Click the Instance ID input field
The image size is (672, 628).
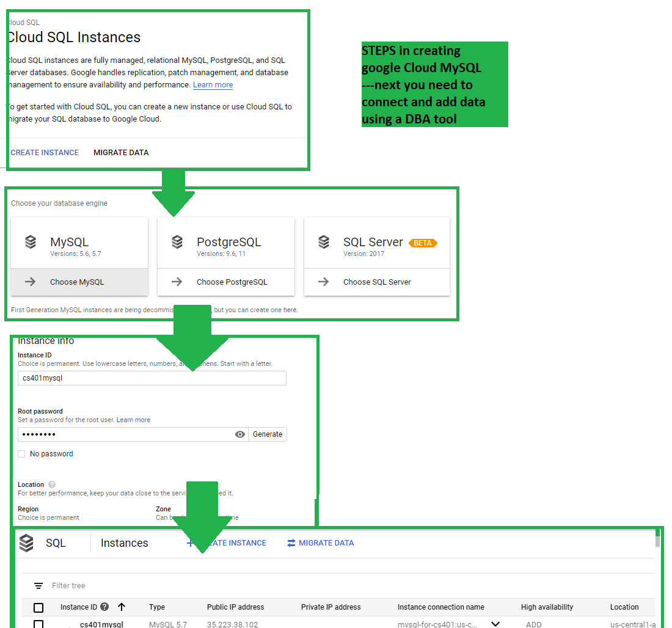(x=152, y=378)
